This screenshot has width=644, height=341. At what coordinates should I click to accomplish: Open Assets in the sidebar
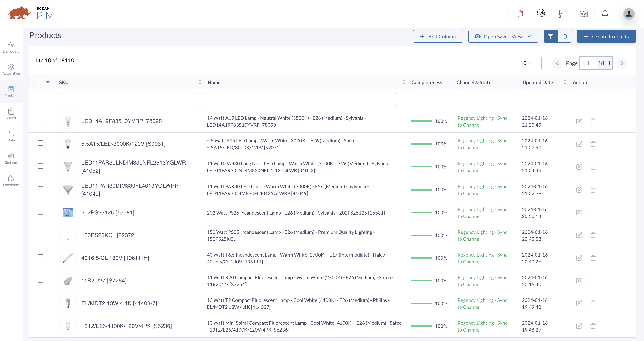11,114
